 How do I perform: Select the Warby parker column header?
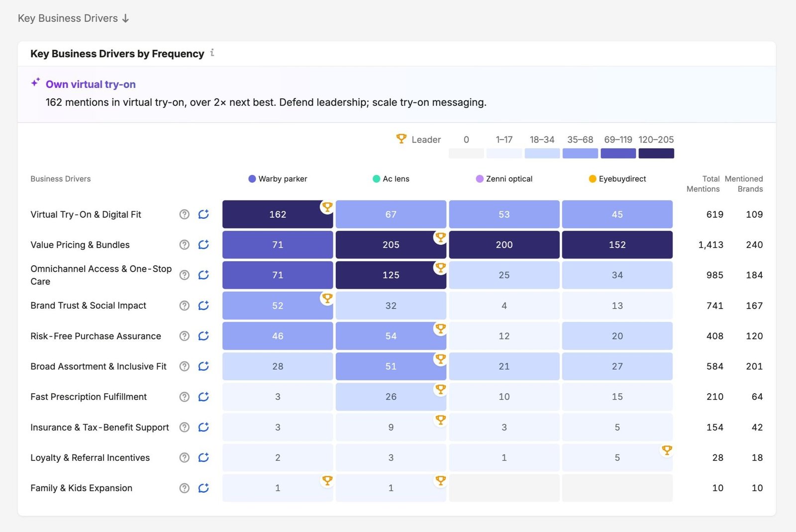pos(278,178)
